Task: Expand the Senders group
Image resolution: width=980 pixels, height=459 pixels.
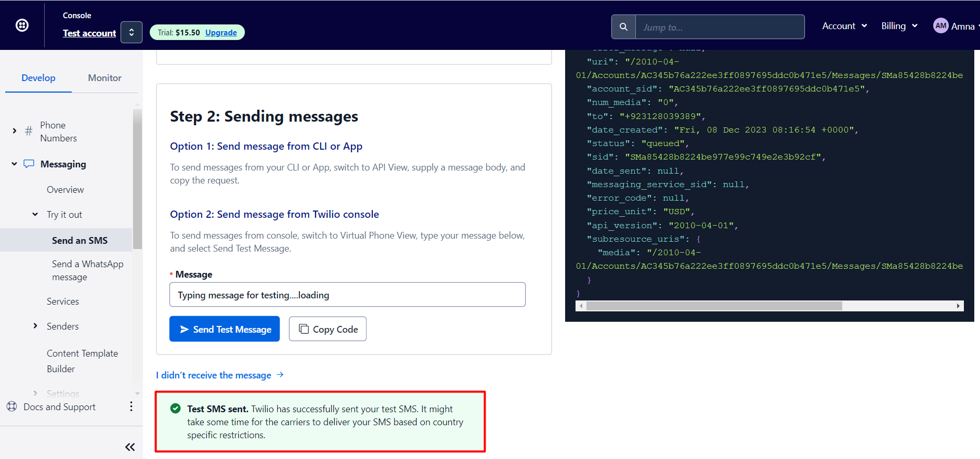Action: click(35, 326)
